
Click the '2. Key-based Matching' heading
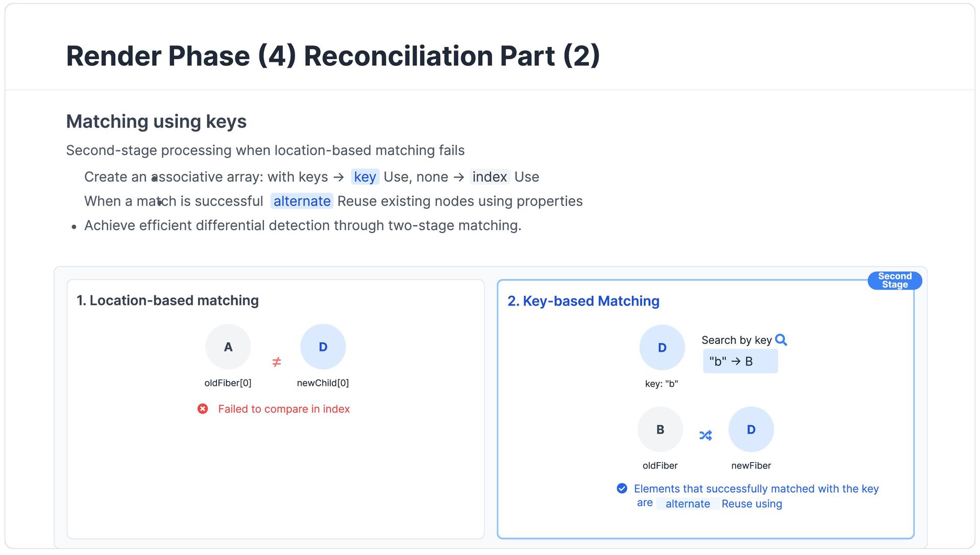pos(583,301)
